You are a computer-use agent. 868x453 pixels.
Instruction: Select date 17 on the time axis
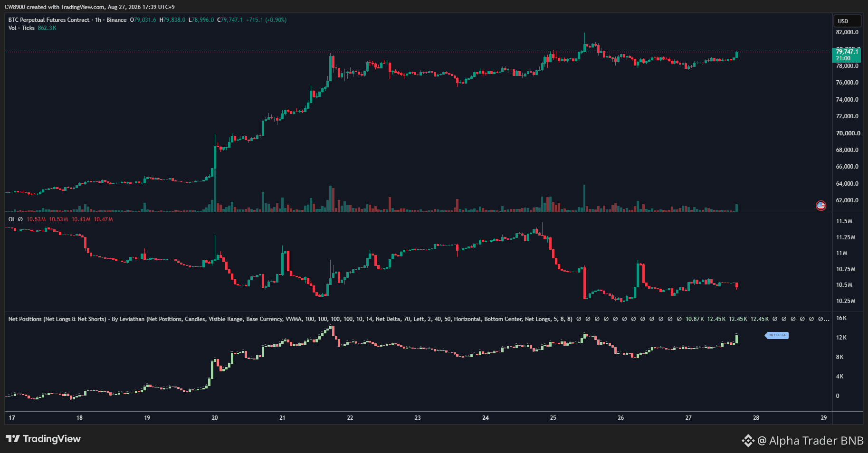point(12,418)
